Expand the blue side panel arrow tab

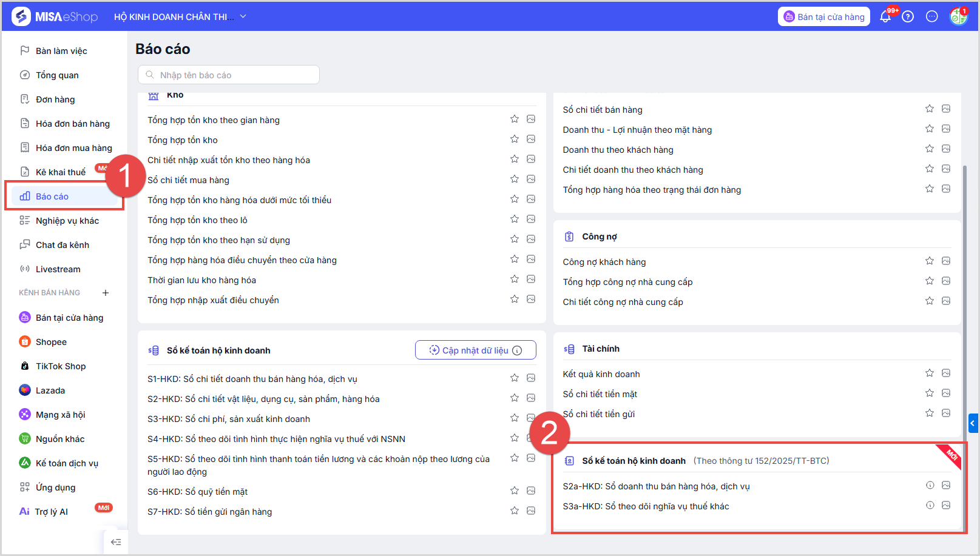973,423
